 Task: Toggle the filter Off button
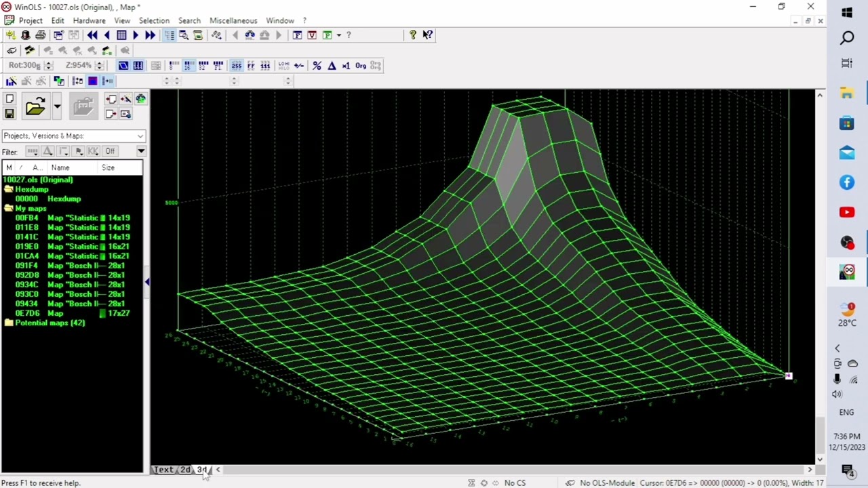click(x=110, y=151)
